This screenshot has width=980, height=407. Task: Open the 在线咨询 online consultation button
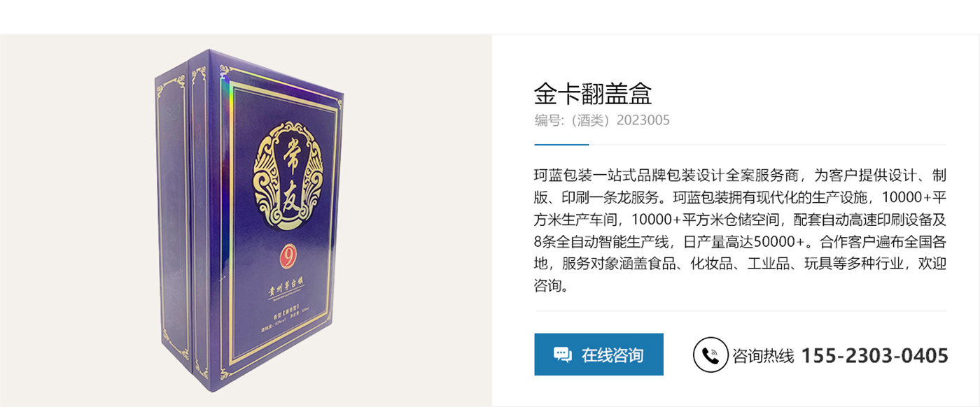pyautogui.click(x=598, y=355)
